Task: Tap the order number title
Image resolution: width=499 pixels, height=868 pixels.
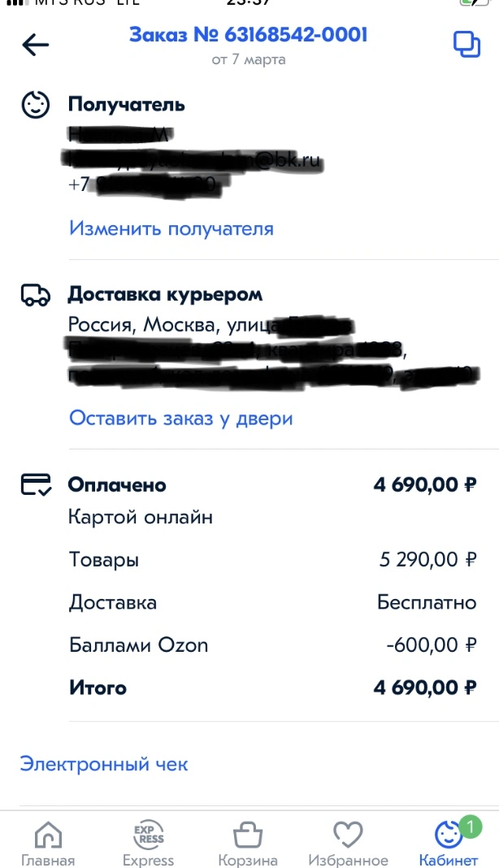Action: pyautogui.click(x=248, y=34)
